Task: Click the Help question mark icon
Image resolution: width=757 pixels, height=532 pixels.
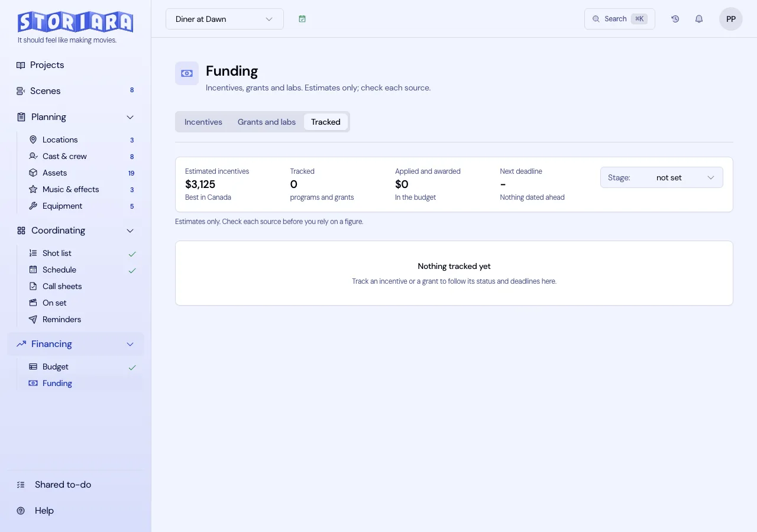Action: click(x=21, y=511)
